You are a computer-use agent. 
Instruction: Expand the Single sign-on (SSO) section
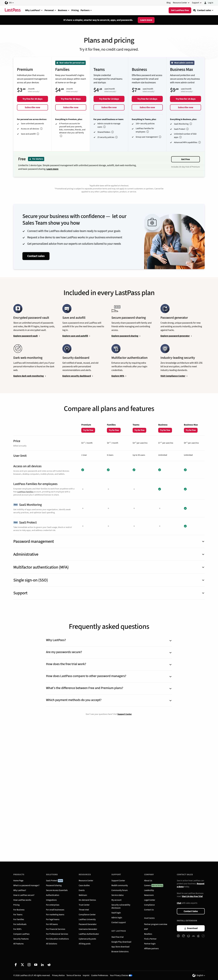203,580
